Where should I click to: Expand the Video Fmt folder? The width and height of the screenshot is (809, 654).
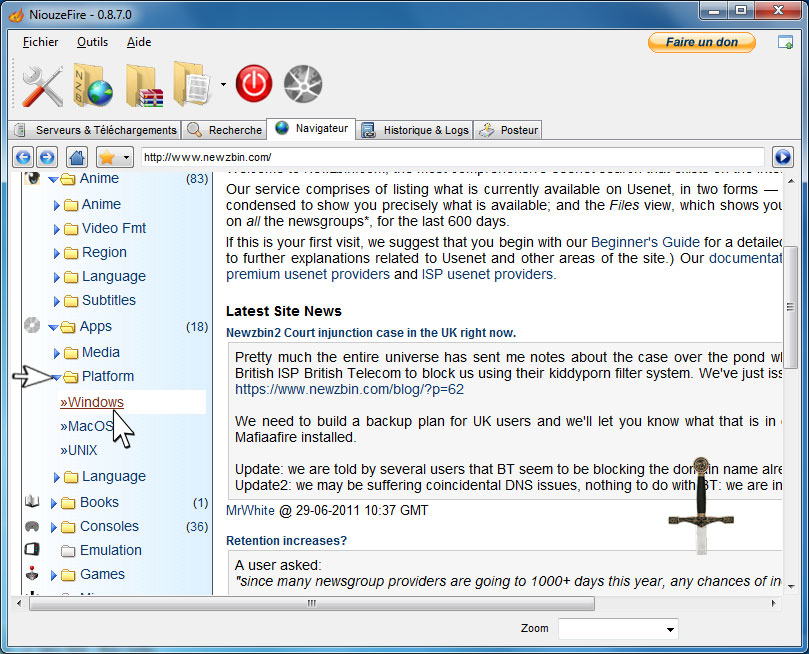[57, 229]
